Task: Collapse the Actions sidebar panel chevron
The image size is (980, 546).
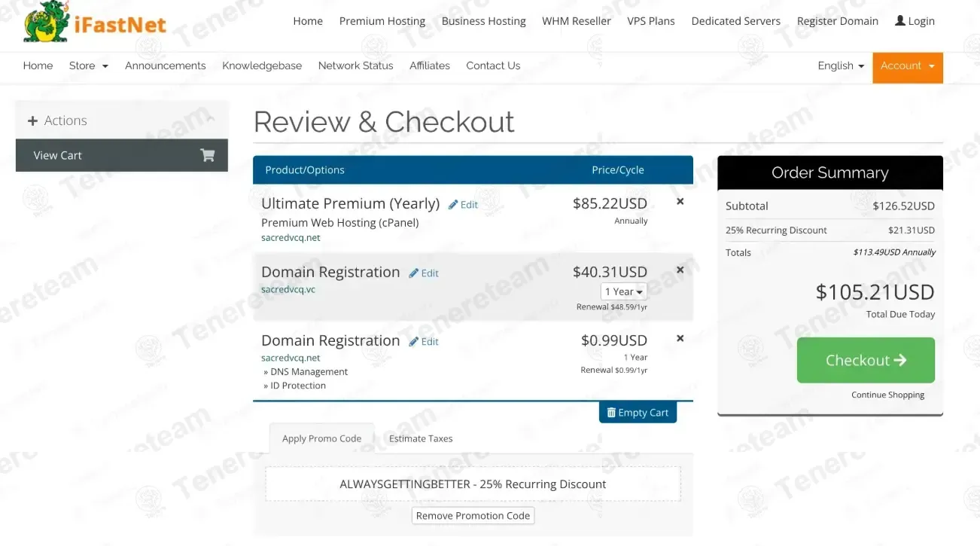Action: [x=211, y=119]
